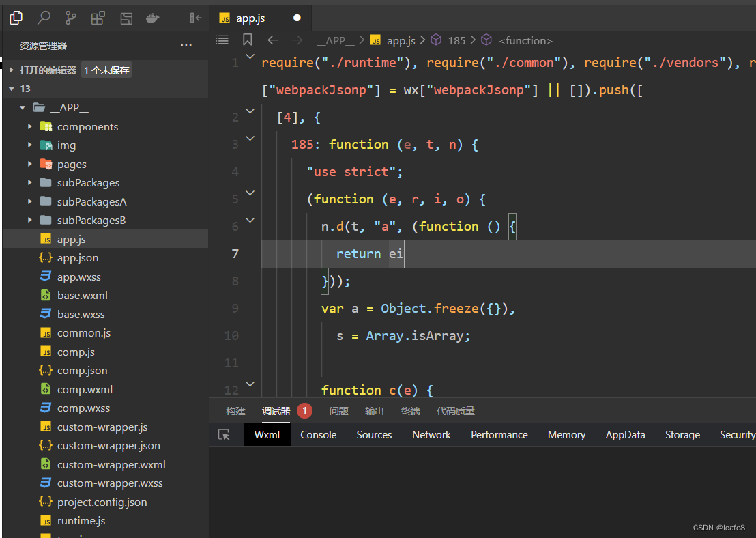
Task: Select the app.js editor tab
Action: 261,18
